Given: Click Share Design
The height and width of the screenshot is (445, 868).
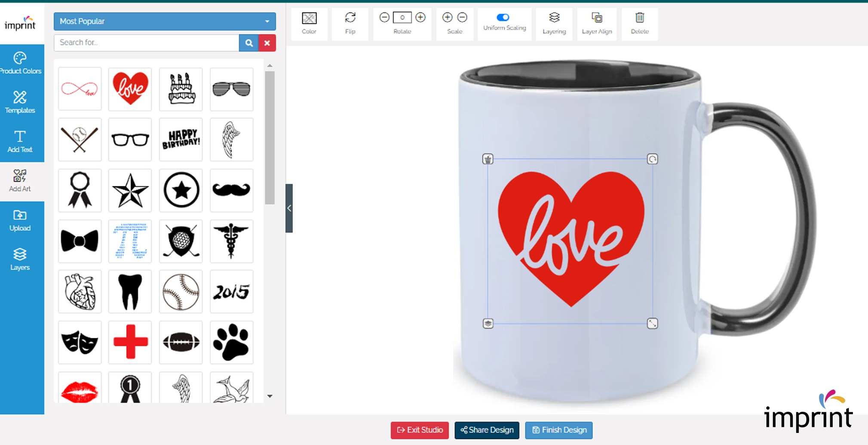Looking at the screenshot, I should [x=486, y=430].
